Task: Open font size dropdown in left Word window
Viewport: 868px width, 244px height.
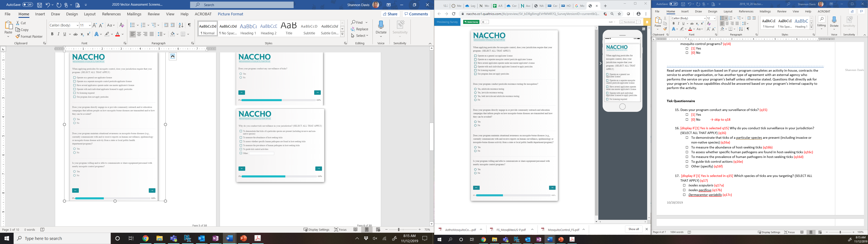Action: (90, 25)
